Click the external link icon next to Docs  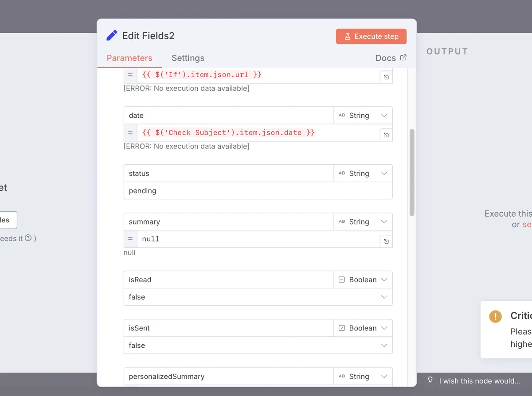(x=403, y=58)
